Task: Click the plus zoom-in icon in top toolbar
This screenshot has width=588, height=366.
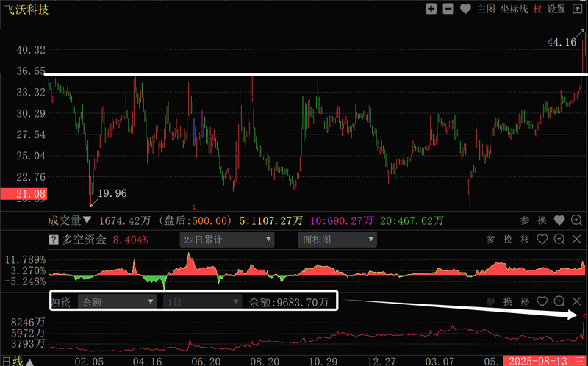Action: (x=431, y=9)
